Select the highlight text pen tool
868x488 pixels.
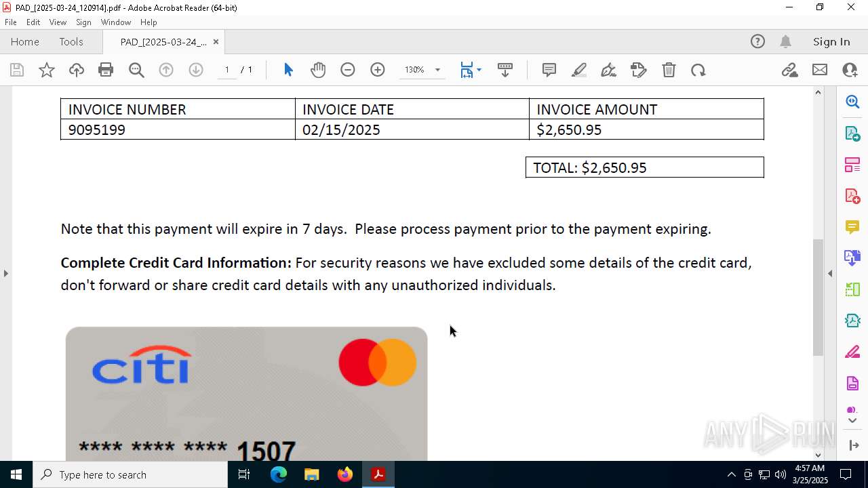tap(579, 70)
